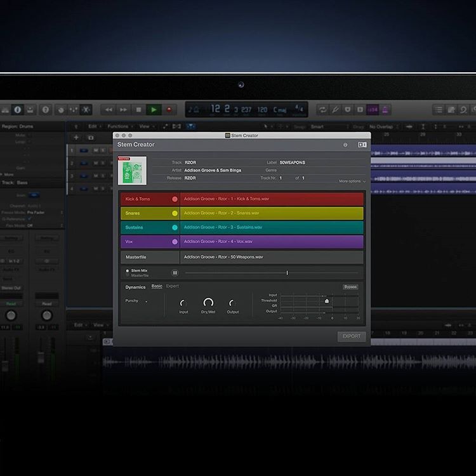Switch to the Basic dynamics tab
The height and width of the screenshot is (476, 476).
tap(157, 286)
